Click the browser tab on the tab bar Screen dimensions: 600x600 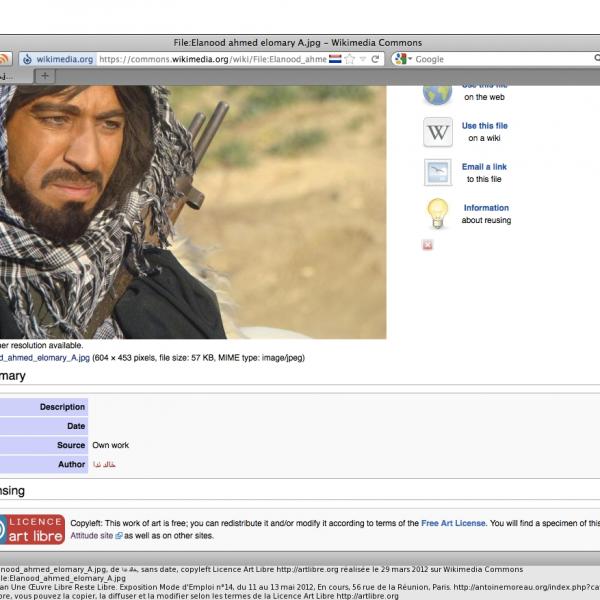pos(16,76)
